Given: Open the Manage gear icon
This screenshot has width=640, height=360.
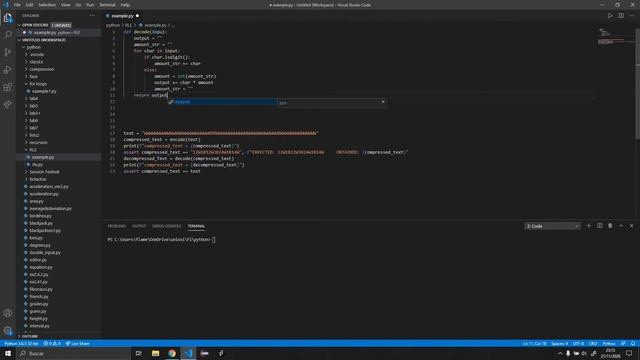Looking at the screenshot, I should 8,331.
